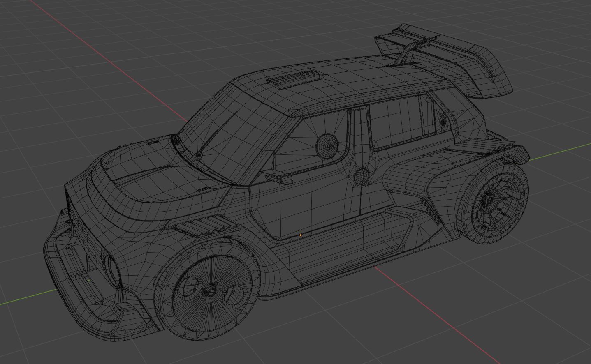Click the orange origin dot on the door
This screenshot has height=364, width=591.
pyautogui.click(x=301, y=235)
